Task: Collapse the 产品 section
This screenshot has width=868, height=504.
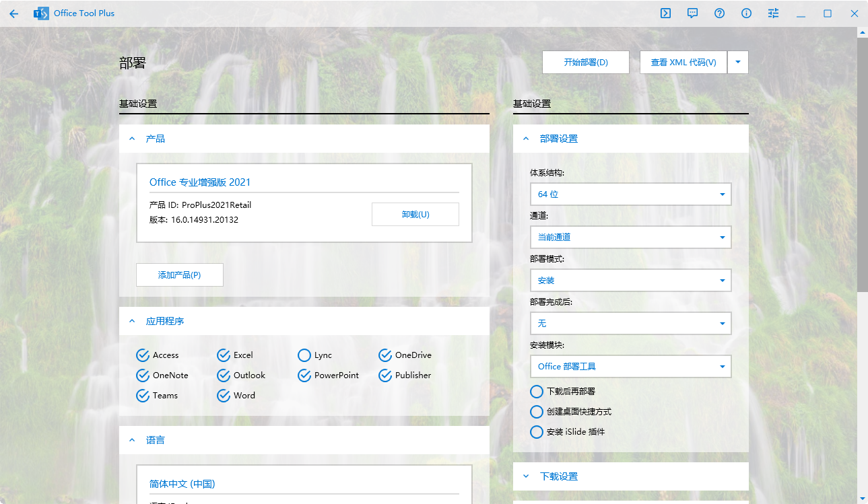Action: (x=132, y=139)
